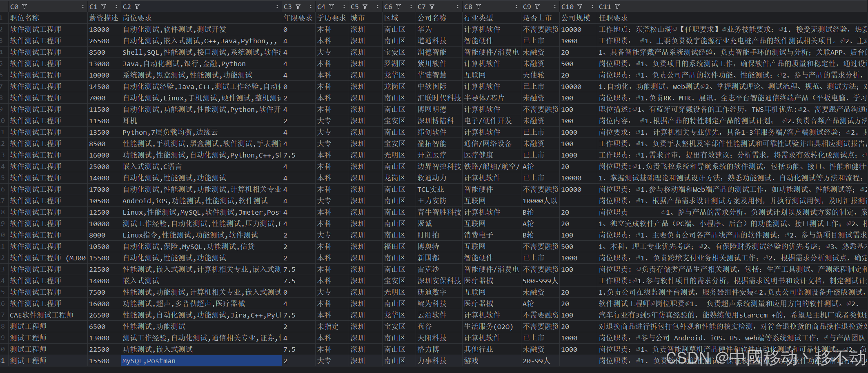
Task: Click the cell 'CAE软件测试工程师'
Action: (42, 315)
